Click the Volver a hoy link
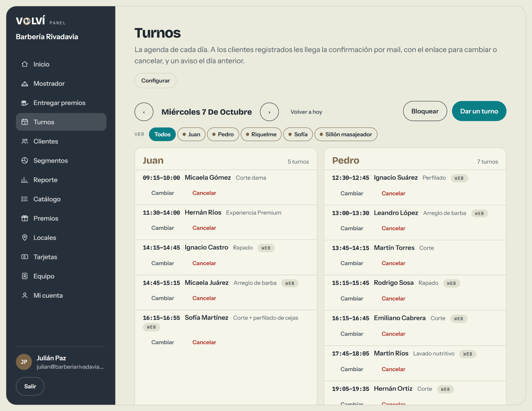The height and width of the screenshot is (411, 532). (306, 112)
